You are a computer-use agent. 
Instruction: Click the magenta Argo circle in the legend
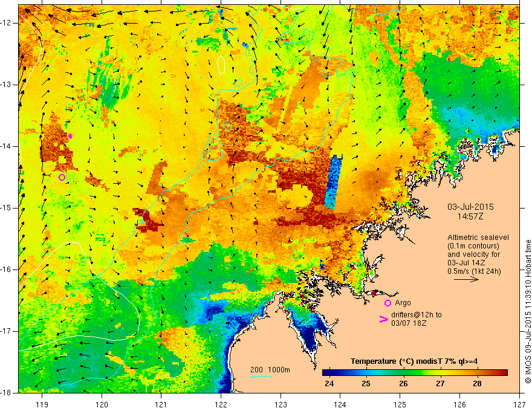tap(388, 303)
